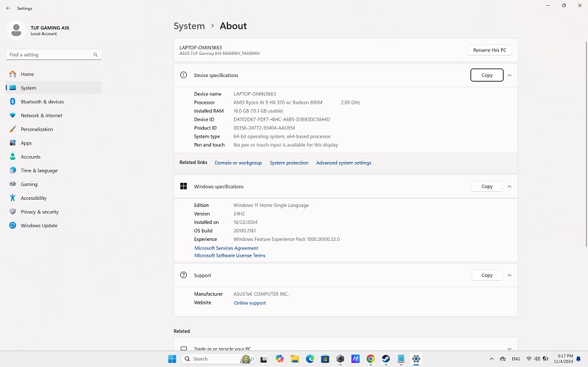588x367 pixels.
Task: Select Windows Update in sidebar
Action: (39, 225)
